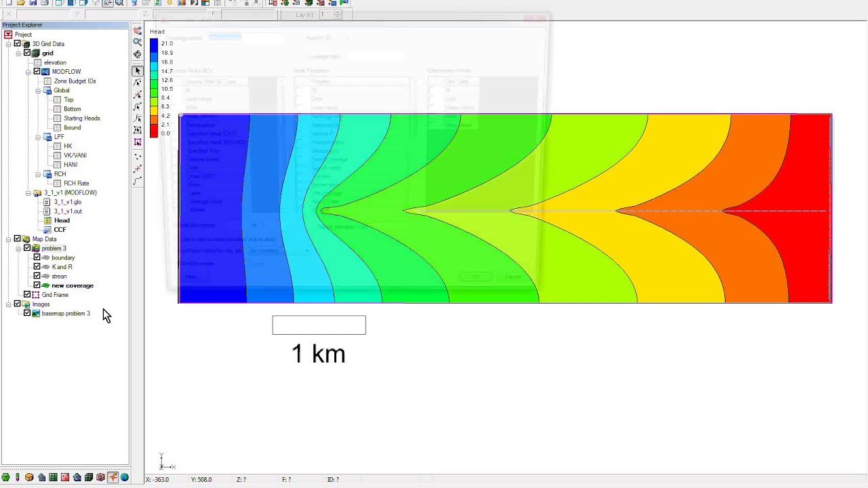Collapse the Map Data node

click(x=9, y=239)
